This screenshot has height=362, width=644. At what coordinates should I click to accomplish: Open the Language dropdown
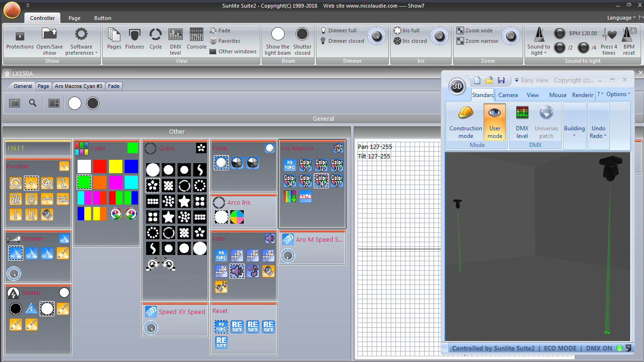click(x=621, y=18)
